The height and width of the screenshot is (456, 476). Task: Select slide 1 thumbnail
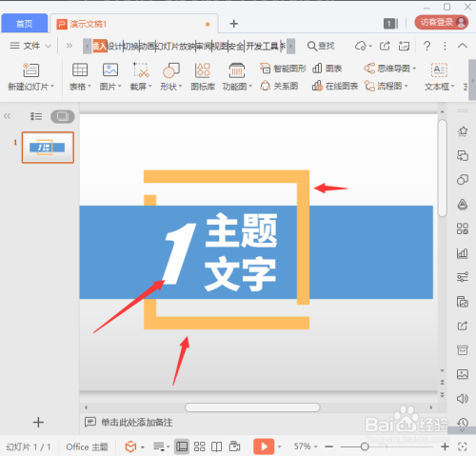click(x=48, y=148)
